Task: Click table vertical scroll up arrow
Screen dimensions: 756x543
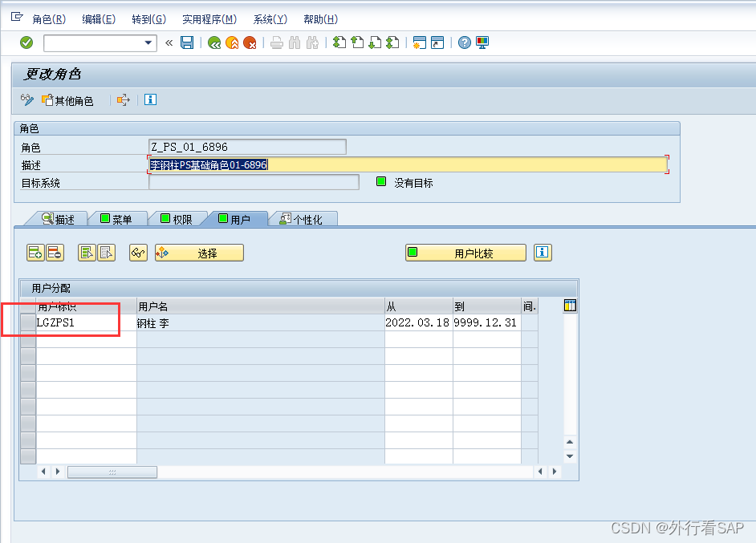Action: (x=570, y=442)
